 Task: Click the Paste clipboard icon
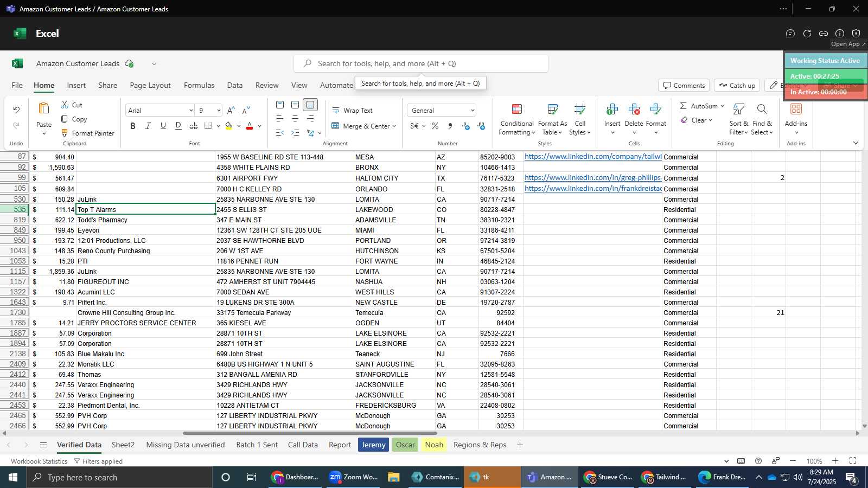44,108
